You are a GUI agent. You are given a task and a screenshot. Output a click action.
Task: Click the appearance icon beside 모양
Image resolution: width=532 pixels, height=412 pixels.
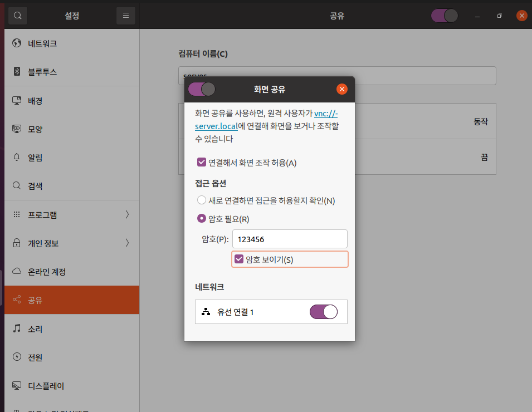[17, 129]
